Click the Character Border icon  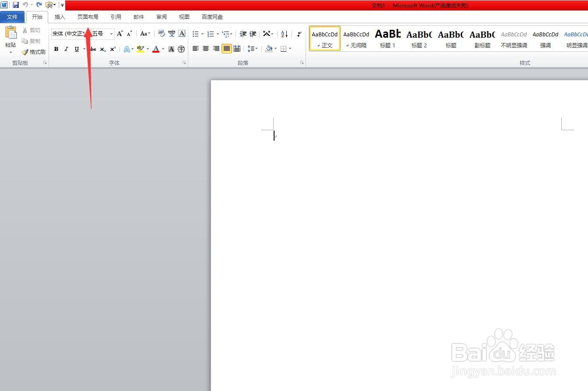[182, 34]
